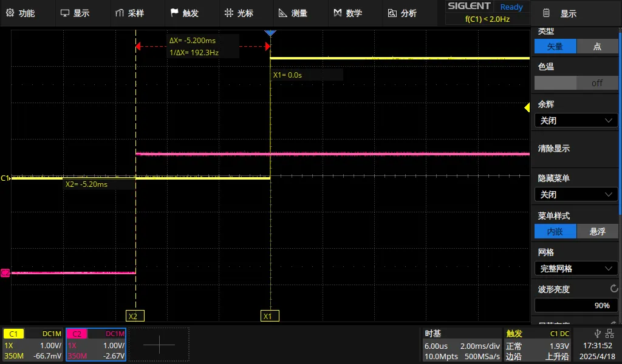Click the network status icon
The image size is (622, 364).
[610, 334]
